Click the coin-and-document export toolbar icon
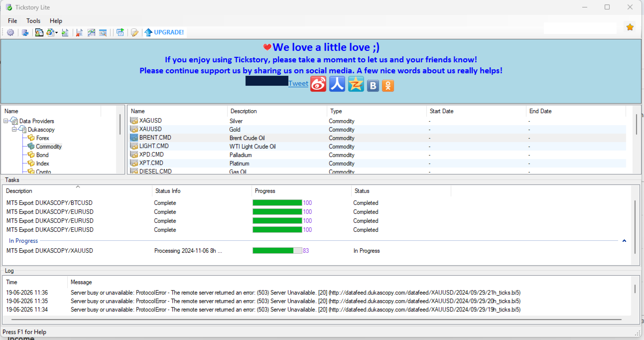Screen dimensions: 644x340 click(x=50, y=32)
